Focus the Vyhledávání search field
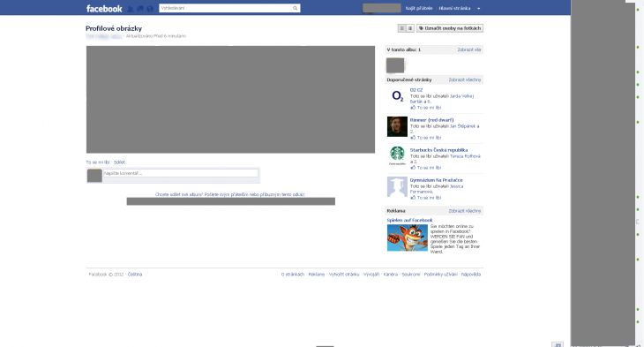The image size is (644, 347). pos(226,8)
